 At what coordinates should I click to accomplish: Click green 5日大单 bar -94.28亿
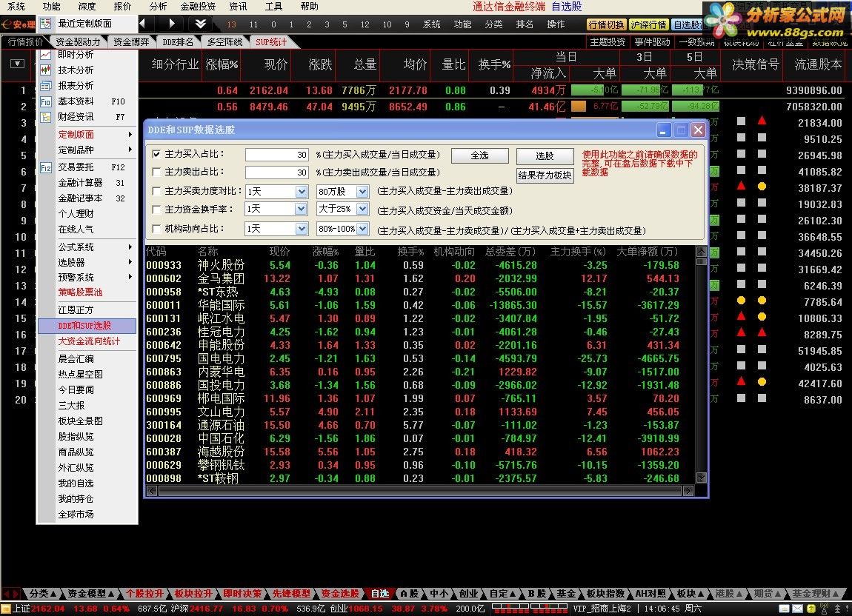(x=695, y=106)
